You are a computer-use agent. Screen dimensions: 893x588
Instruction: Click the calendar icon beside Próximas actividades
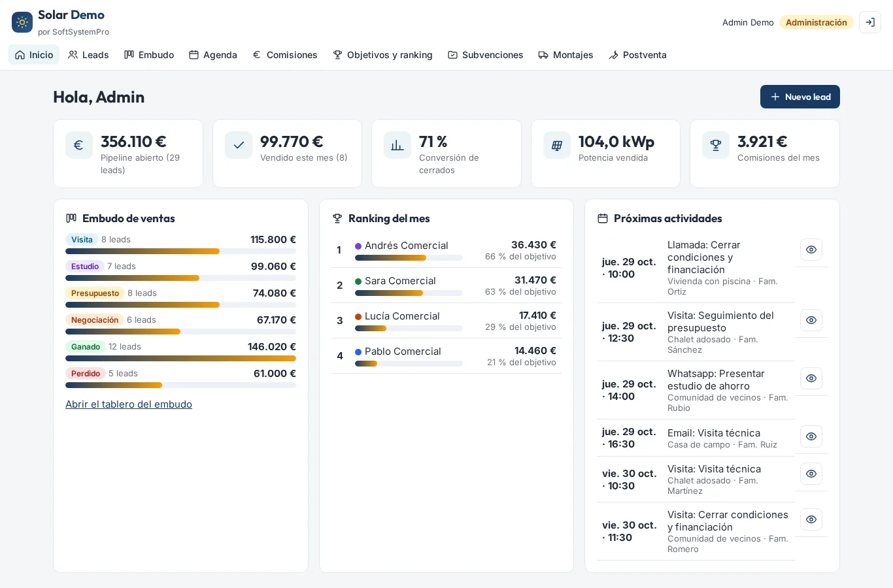pos(603,218)
